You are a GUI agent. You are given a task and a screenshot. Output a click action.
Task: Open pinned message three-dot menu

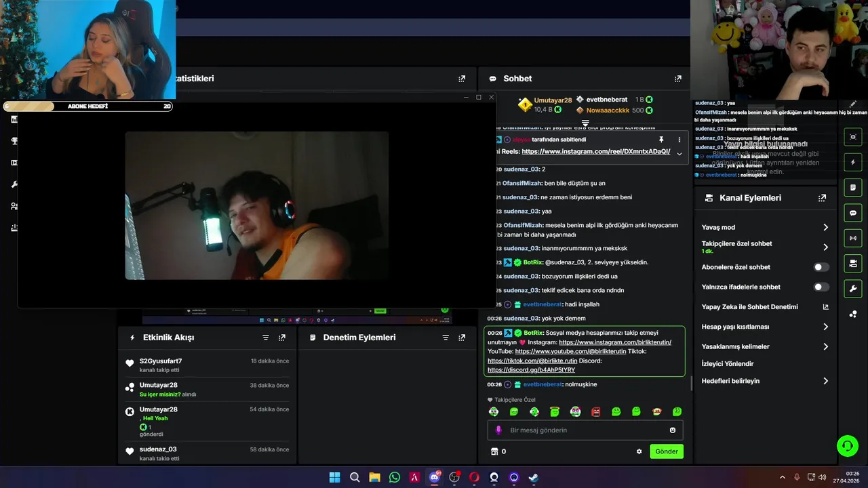click(679, 140)
